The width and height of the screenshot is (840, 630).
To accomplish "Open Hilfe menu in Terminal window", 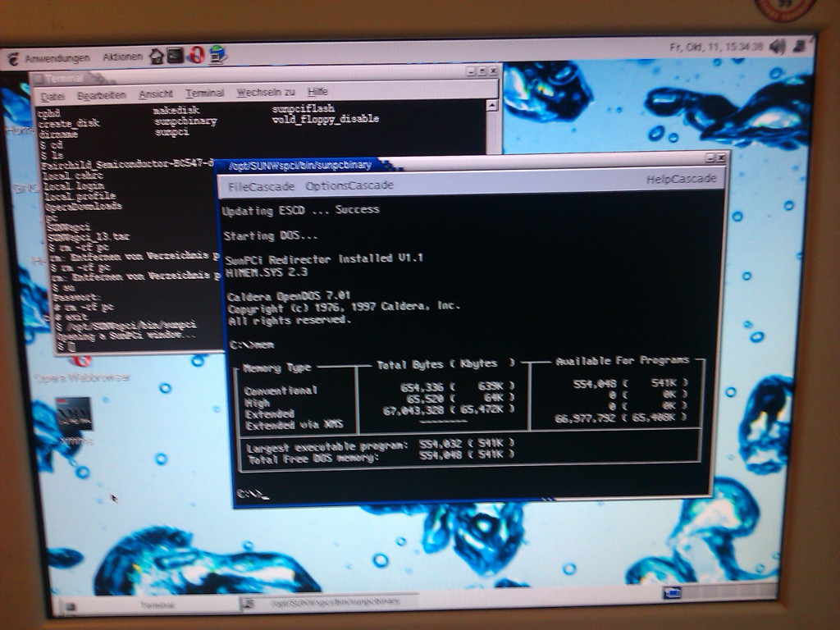I will click(x=317, y=92).
